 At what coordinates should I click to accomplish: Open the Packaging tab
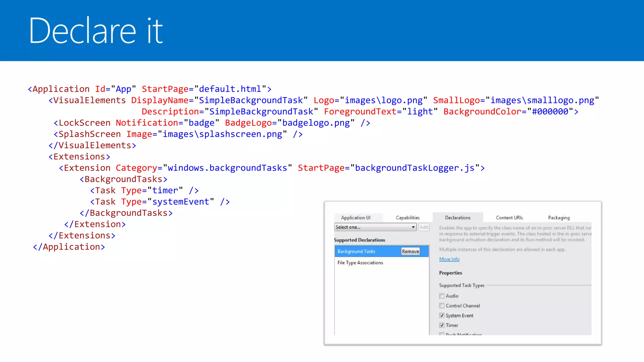[x=559, y=217]
